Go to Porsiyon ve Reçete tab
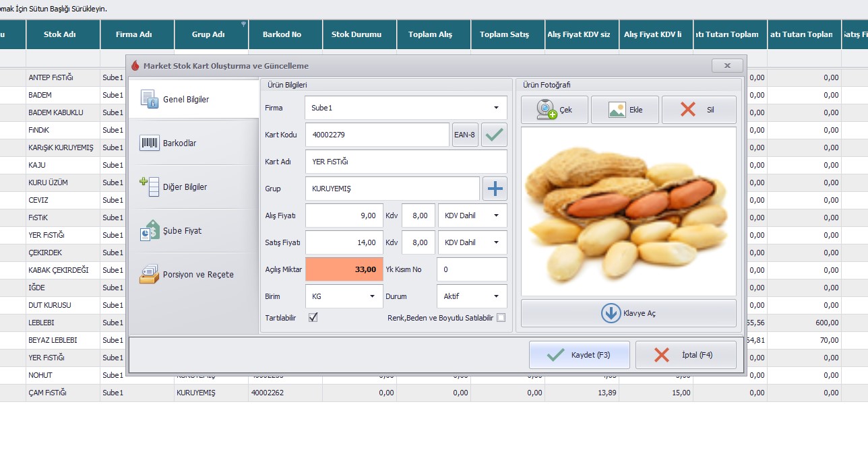Screen dimensions: 868x464 pos(193,274)
